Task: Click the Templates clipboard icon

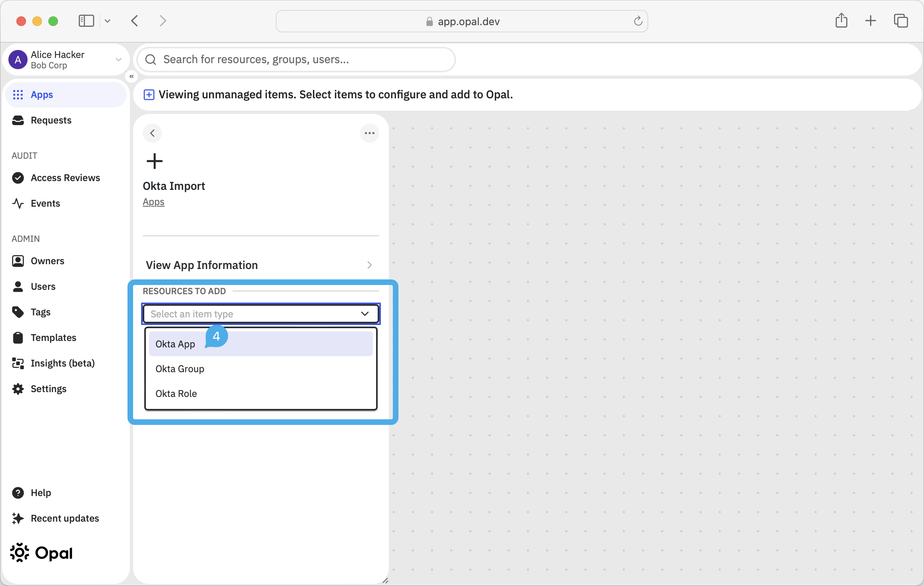Action: click(x=18, y=338)
